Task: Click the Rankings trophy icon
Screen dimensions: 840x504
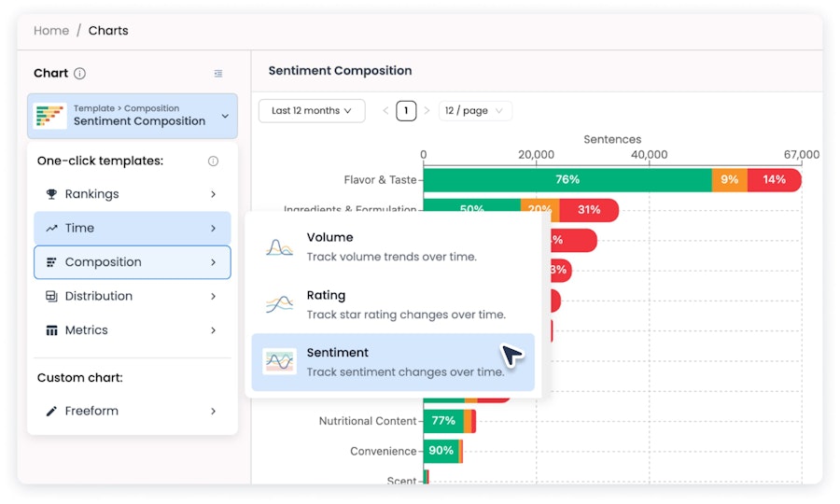Action: point(51,194)
